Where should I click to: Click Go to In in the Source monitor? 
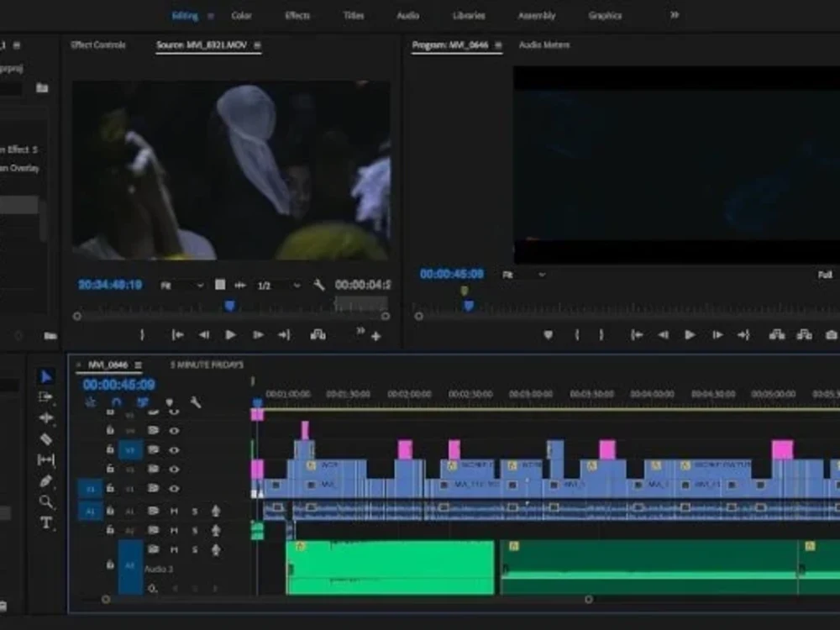pos(178,335)
